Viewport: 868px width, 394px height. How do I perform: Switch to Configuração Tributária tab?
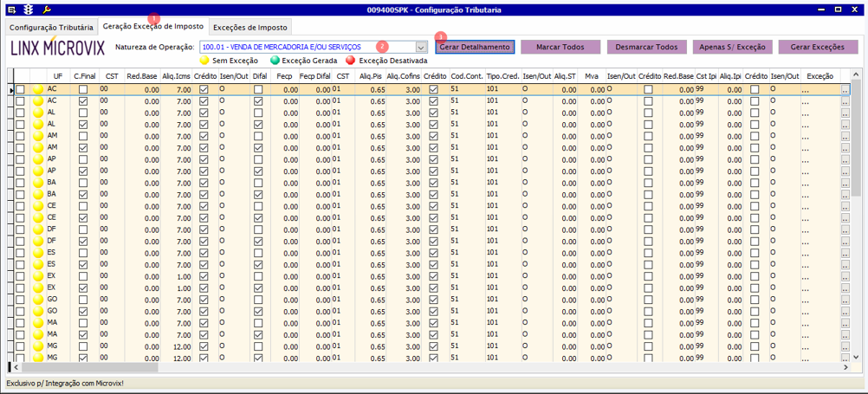50,28
